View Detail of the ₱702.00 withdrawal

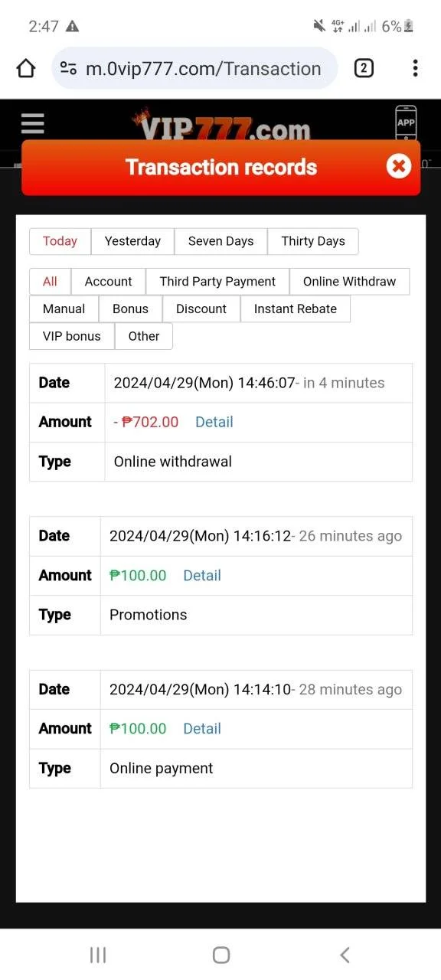[x=214, y=422]
